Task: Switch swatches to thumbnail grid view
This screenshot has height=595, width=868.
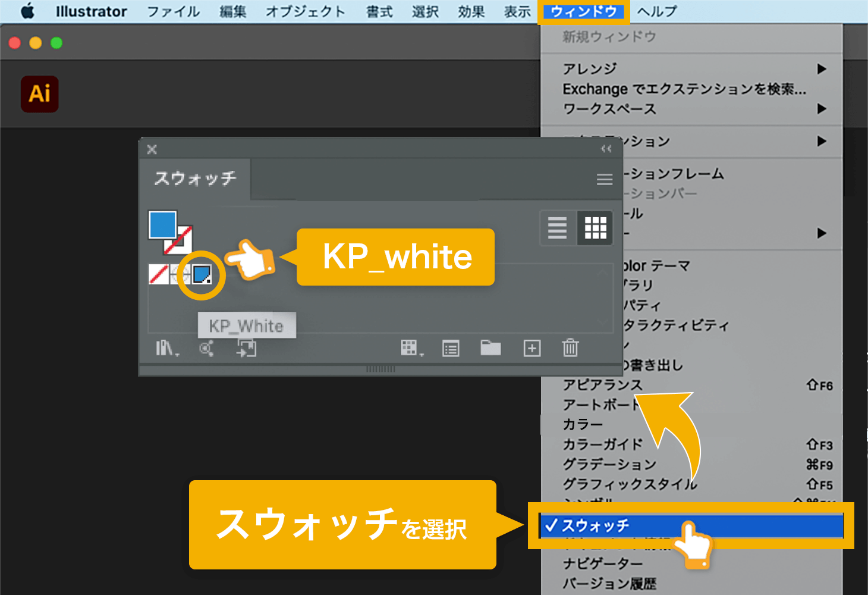Action: 595,228
